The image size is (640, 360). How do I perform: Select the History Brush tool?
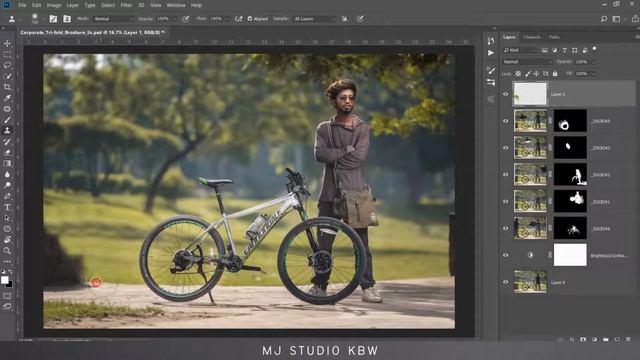(7, 142)
